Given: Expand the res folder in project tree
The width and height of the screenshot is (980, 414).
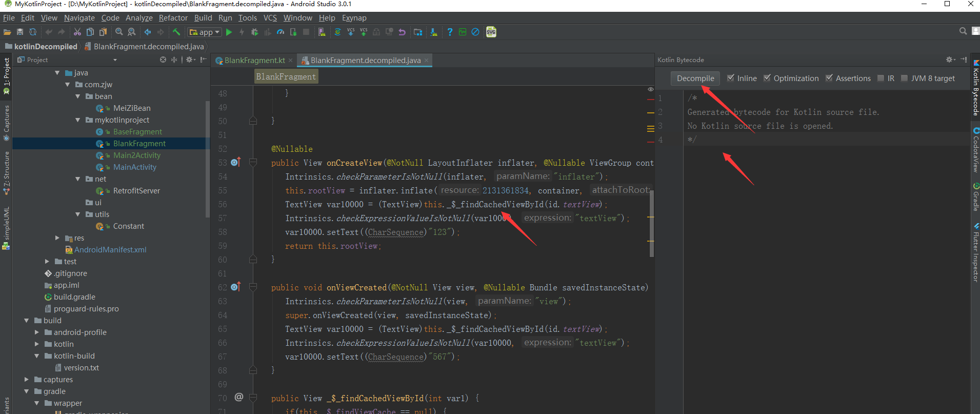Looking at the screenshot, I should point(57,238).
